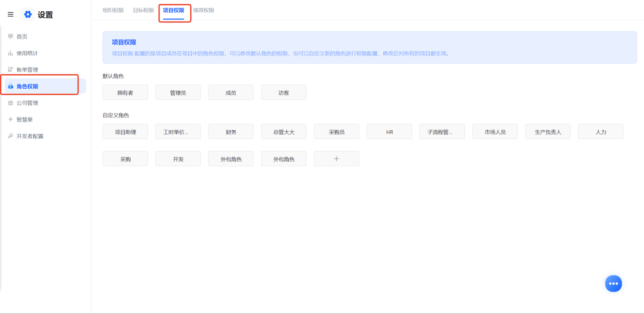The height and width of the screenshot is (314, 644).
Task: Open the 拥有者 default role
Action: tap(125, 93)
